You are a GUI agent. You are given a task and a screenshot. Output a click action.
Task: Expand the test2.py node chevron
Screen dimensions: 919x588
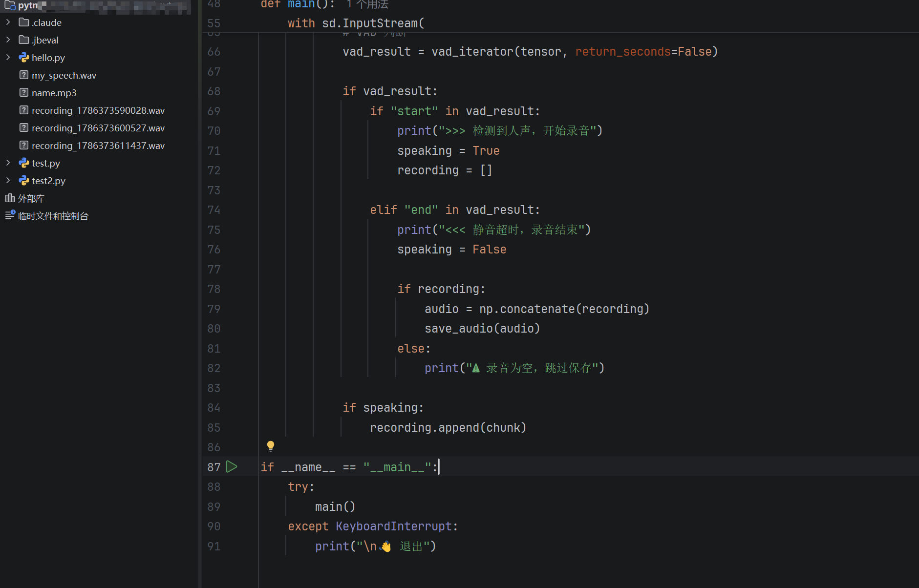[x=8, y=180]
